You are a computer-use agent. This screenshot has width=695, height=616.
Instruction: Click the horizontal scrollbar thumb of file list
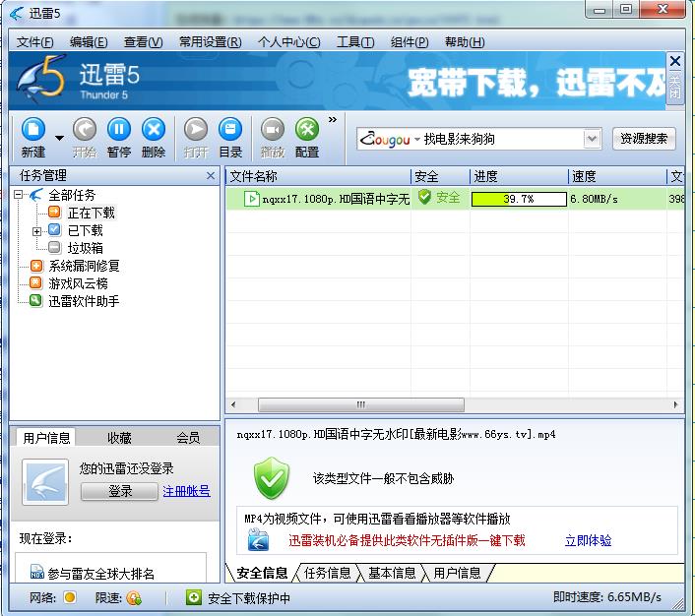(x=361, y=404)
